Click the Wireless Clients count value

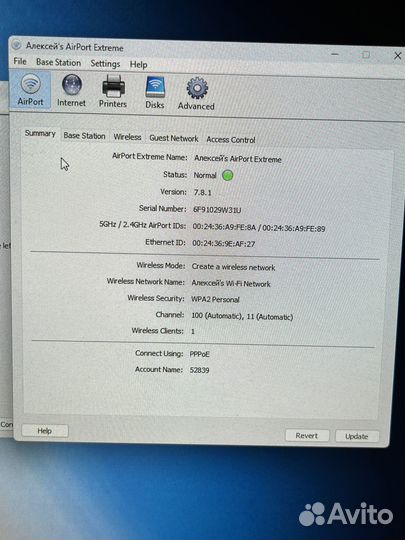193,332
